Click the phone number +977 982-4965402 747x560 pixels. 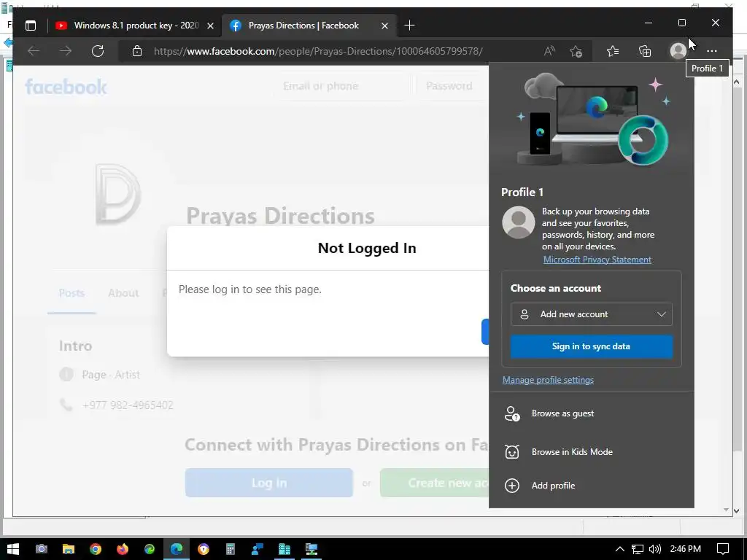128,405
